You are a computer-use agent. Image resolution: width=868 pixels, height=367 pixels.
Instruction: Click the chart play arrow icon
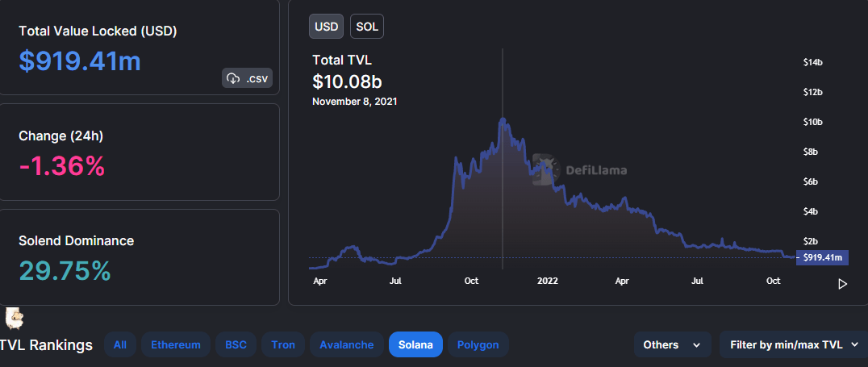[842, 284]
